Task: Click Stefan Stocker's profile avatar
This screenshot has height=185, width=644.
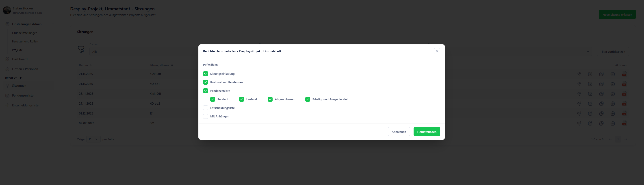Action: 7,11
